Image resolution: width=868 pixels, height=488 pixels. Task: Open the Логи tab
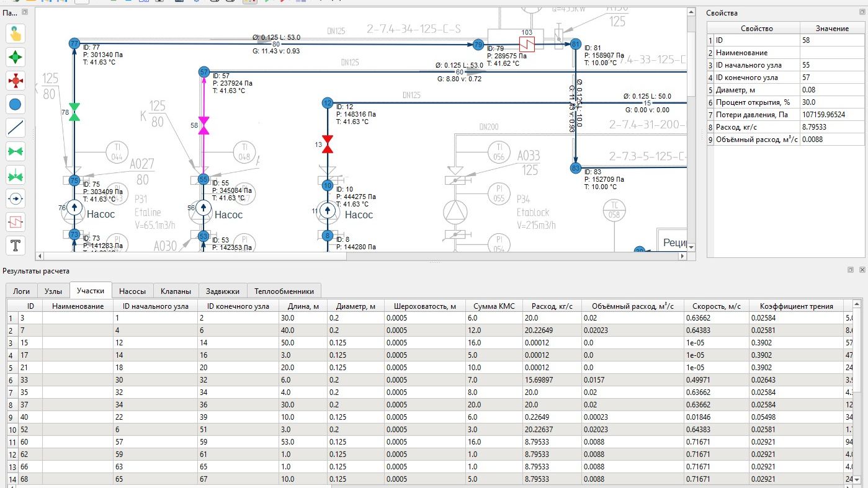point(22,291)
